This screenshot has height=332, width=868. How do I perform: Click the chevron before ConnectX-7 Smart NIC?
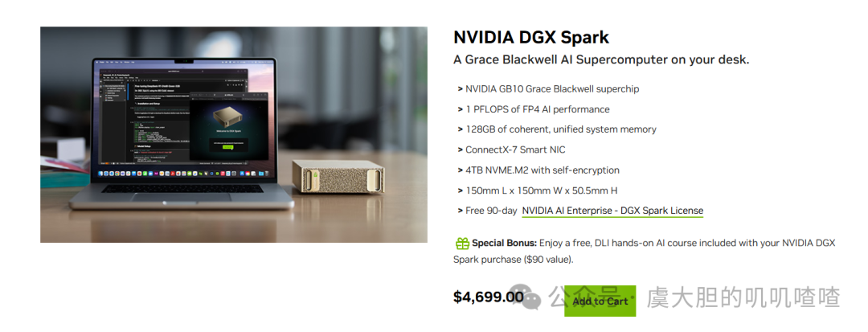click(460, 150)
